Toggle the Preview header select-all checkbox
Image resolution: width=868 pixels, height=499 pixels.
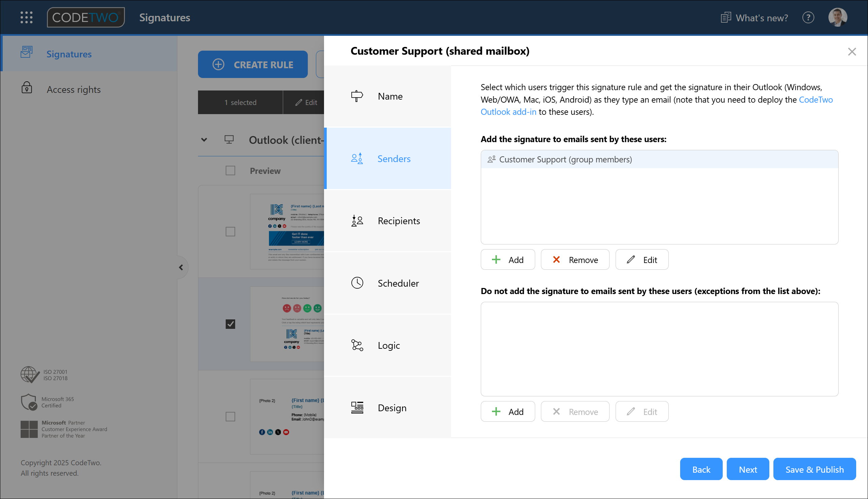(x=230, y=171)
